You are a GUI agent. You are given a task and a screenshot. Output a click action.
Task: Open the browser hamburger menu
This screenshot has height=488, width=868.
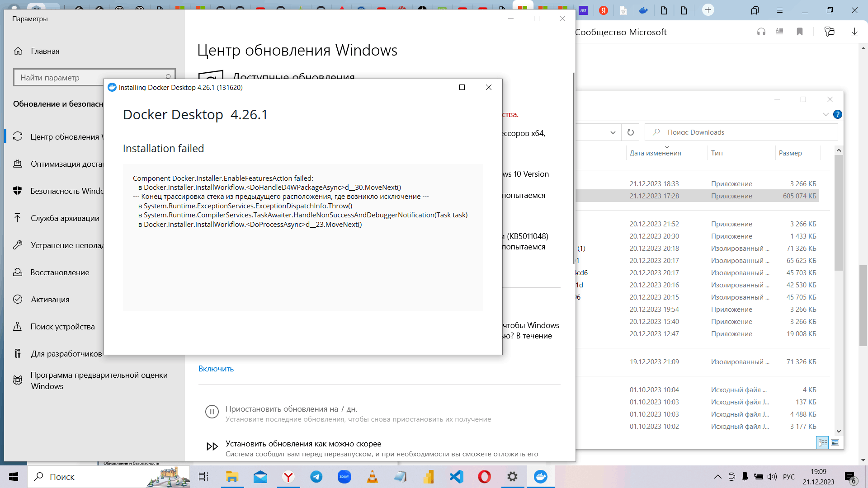coord(780,10)
